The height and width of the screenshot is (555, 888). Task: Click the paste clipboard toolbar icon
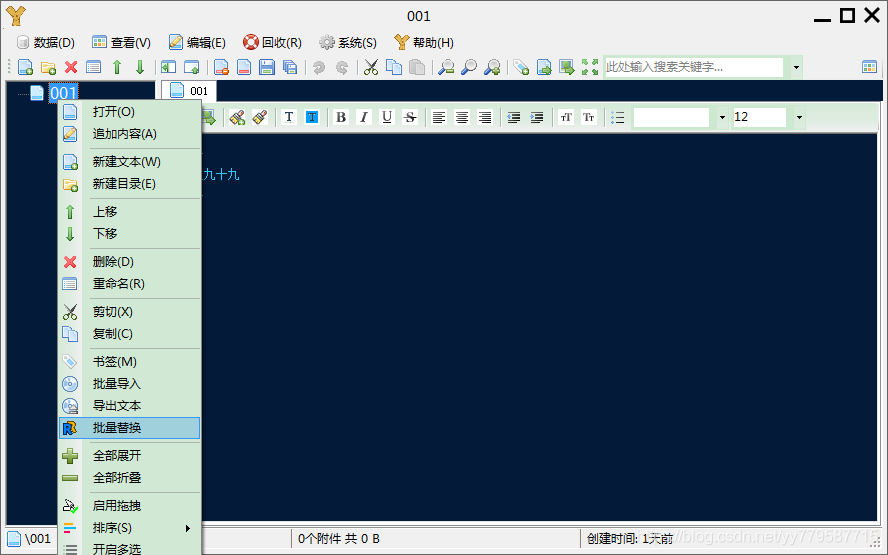tap(417, 67)
